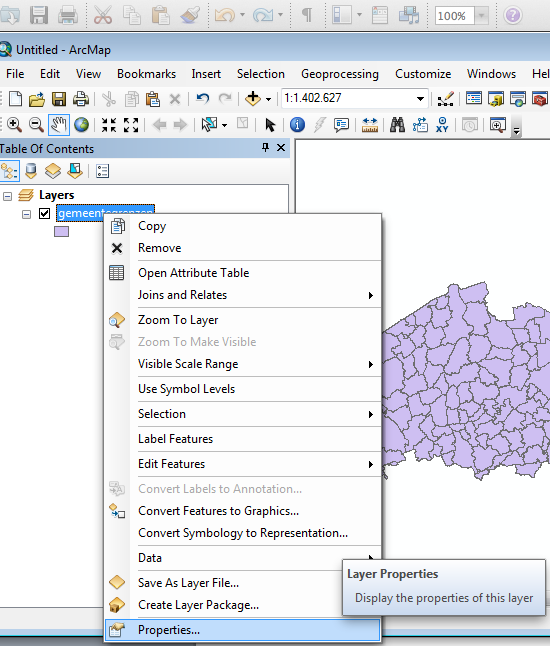Viewport: 550px width, 646px height.
Task: Select the Zoom Out tool
Action: [x=36, y=124]
